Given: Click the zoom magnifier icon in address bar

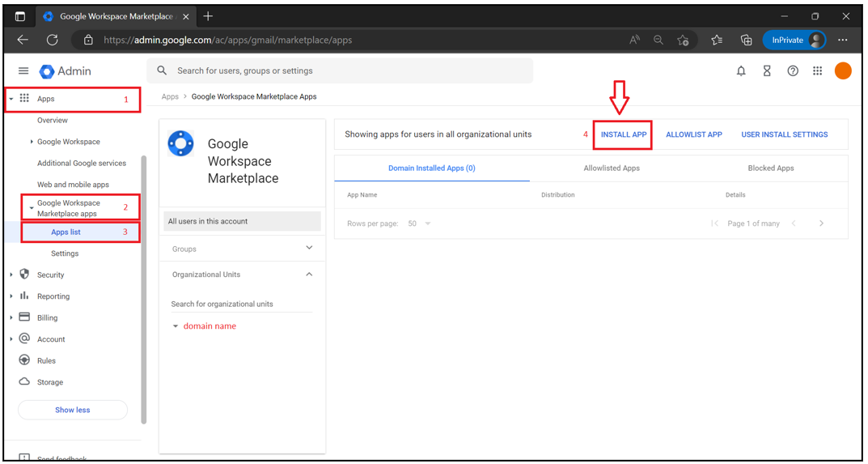Looking at the screenshot, I should (x=658, y=40).
